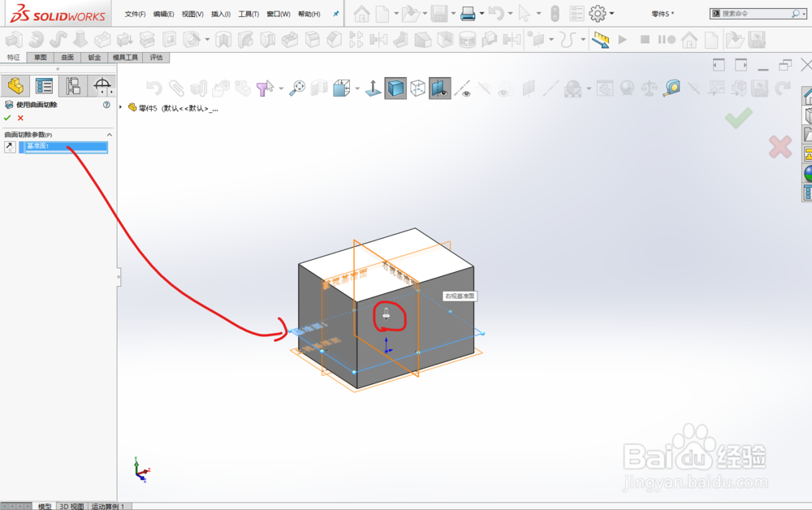
Task: Open the DimXpertManager crosshair tab
Action: click(x=102, y=86)
